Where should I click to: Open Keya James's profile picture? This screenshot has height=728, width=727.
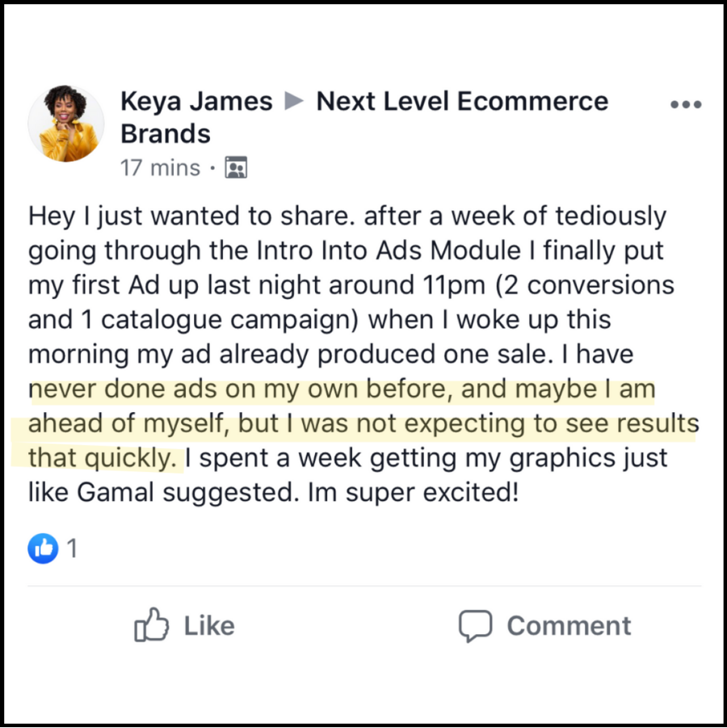pyautogui.click(x=65, y=123)
